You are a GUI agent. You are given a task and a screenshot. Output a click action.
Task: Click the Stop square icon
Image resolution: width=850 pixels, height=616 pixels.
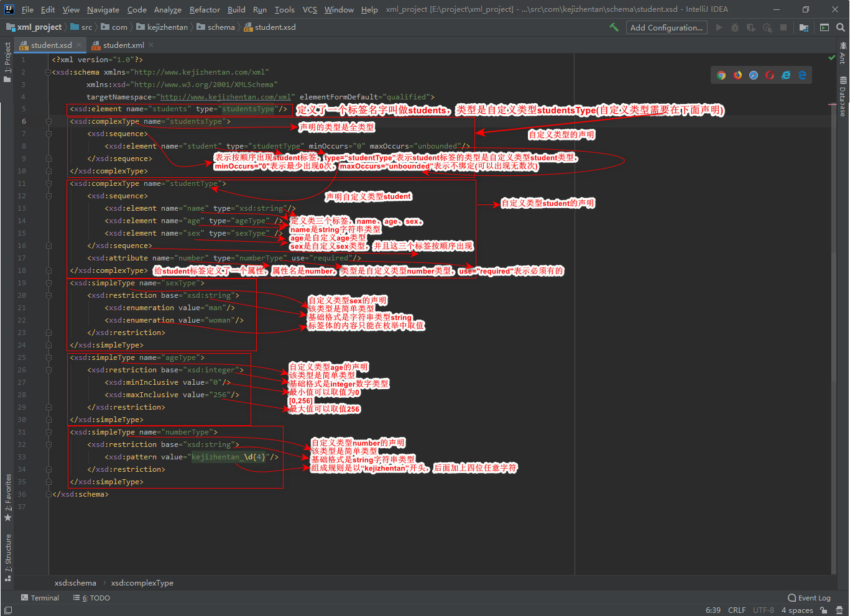click(783, 27)
